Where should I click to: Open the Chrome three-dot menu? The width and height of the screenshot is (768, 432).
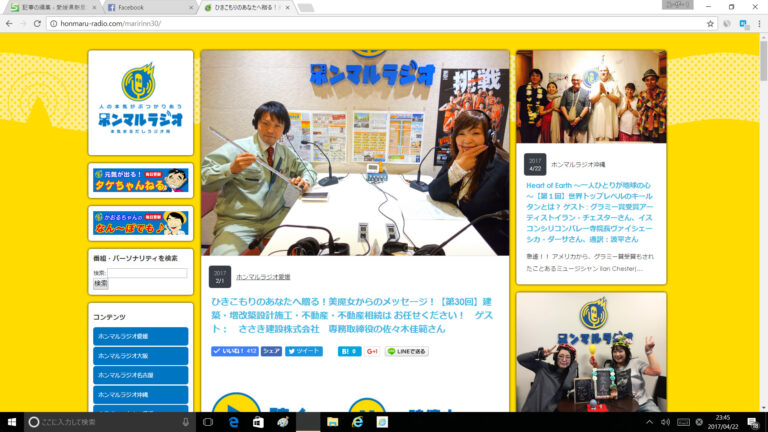coord(759,24)
